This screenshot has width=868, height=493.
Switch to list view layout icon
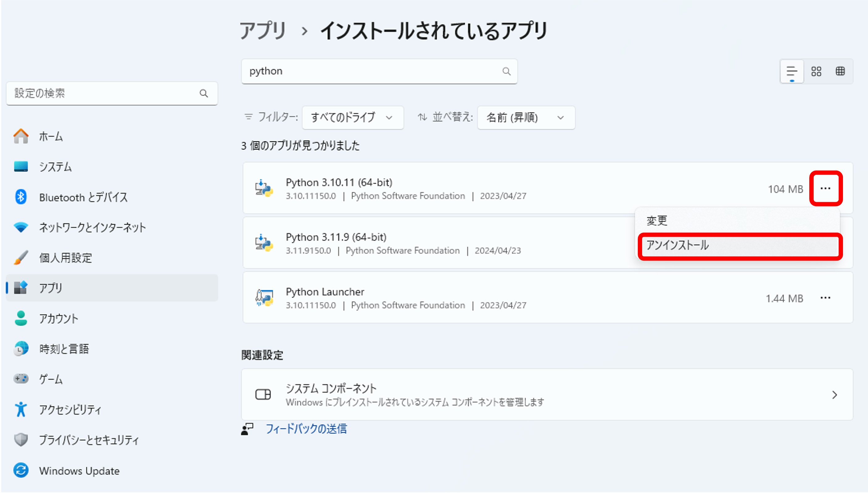pyautogui.click(x=792, y=71)
